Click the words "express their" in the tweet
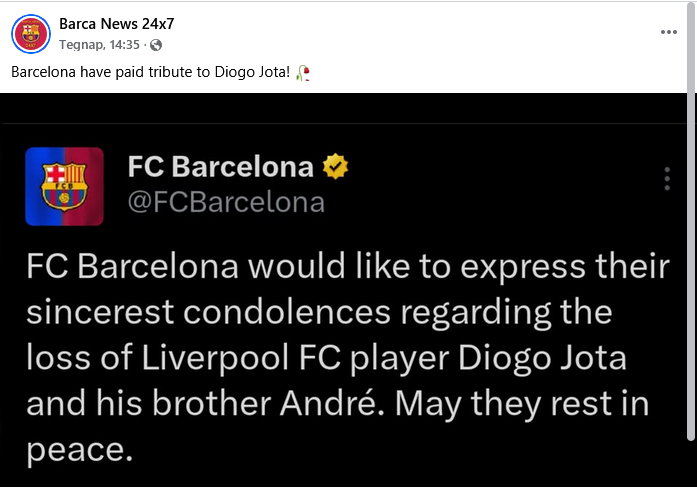The width and height of the screenshot is (697, 489). [565, 268]
